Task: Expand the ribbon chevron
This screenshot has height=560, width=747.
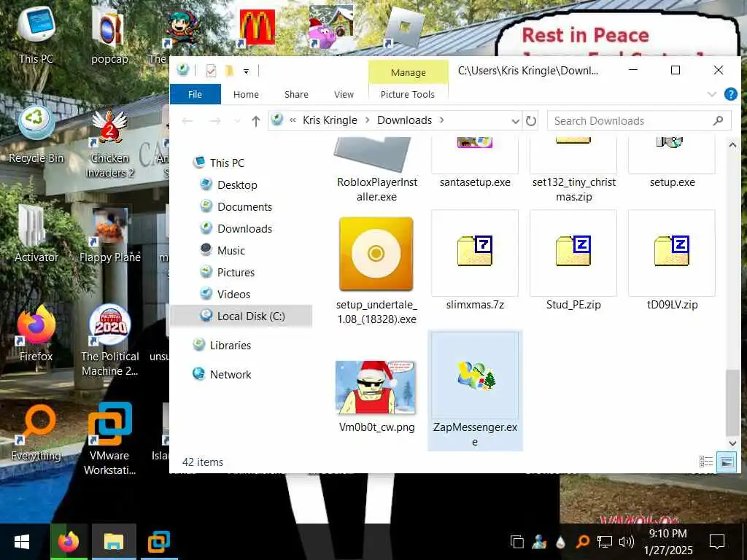Action: coord(712,94)
